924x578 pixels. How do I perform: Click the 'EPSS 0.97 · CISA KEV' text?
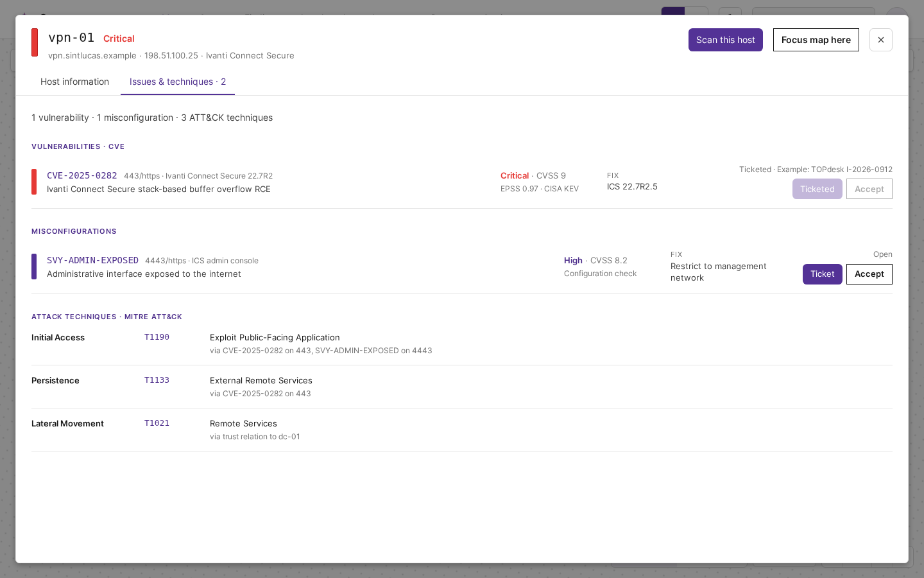[x=540, y=189]
